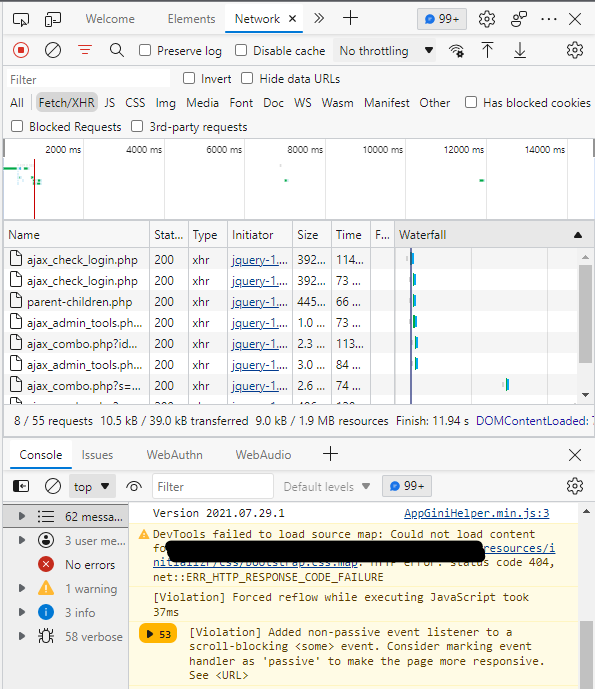The image size is (595, 689).
Task: Open the 99+ issues counter in the top bar
Action: point(442,19)
